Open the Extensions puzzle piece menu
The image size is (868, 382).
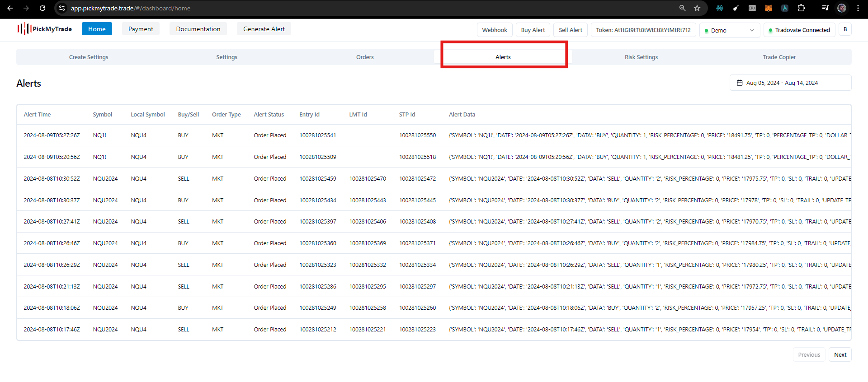pyautogui.click(x=801, y=8)
